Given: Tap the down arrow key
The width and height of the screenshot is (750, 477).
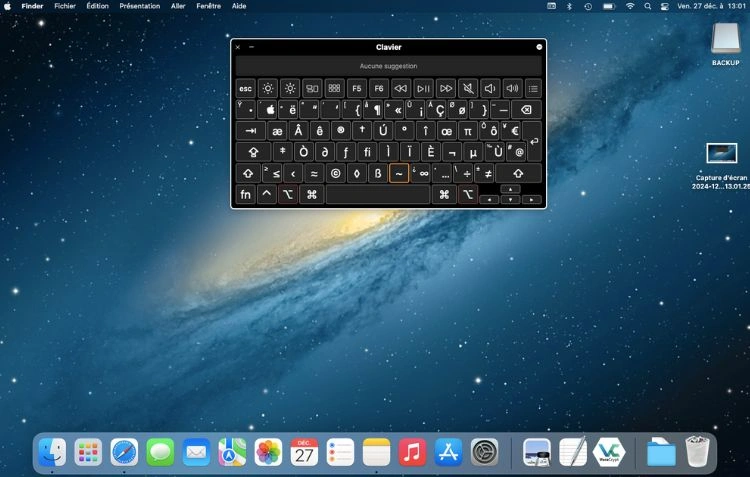Looking at the screenshot, I should click(510, 200).
